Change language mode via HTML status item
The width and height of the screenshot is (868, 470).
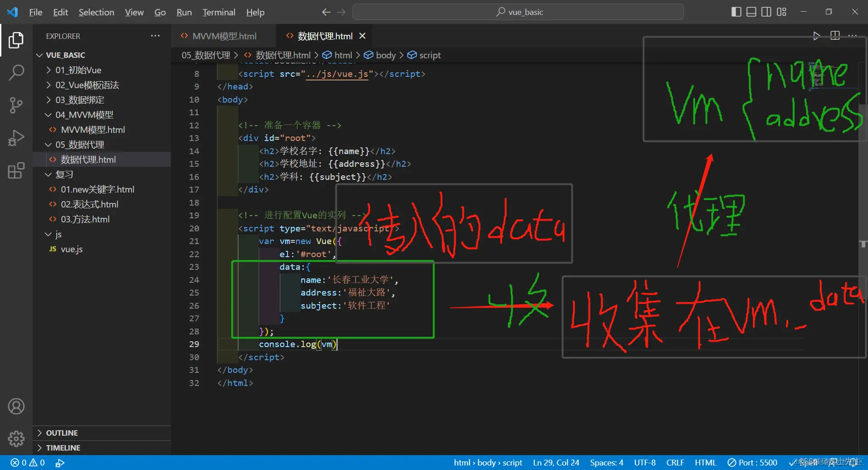pyautogui.click(x=705, y=463)
